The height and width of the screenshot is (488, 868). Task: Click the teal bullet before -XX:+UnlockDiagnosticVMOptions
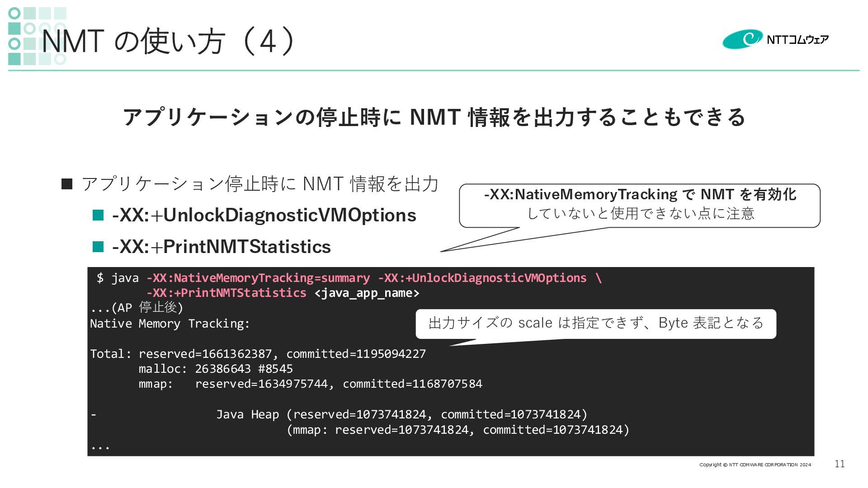coord(98,215)
